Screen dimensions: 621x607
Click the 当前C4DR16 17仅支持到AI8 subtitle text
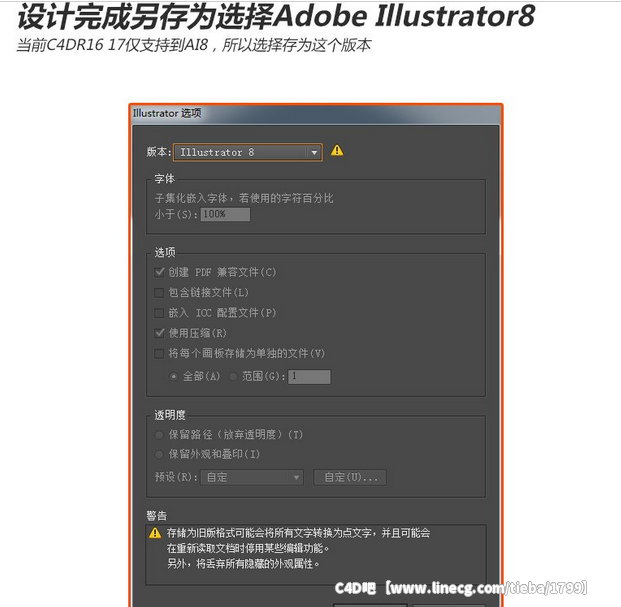click(x=112, y=45)
